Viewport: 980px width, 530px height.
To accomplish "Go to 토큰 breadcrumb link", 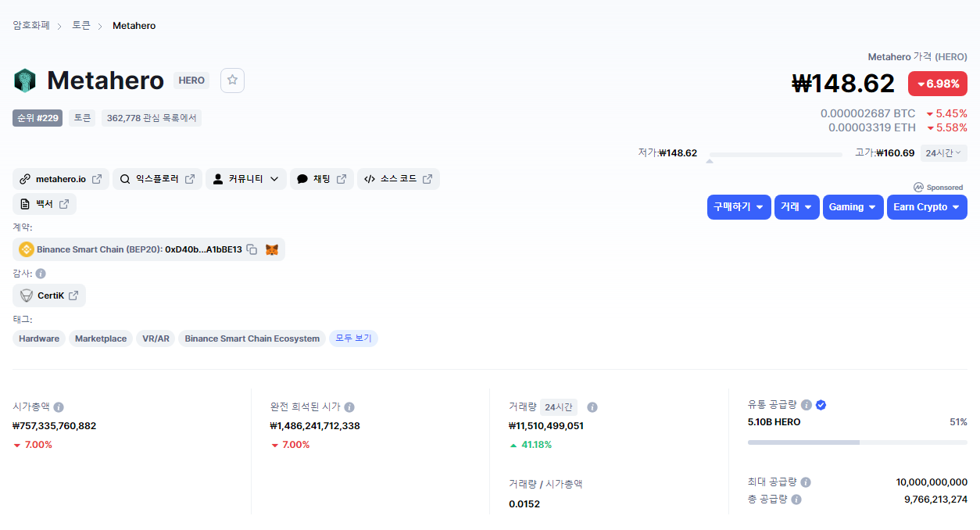I will point(81,26).
